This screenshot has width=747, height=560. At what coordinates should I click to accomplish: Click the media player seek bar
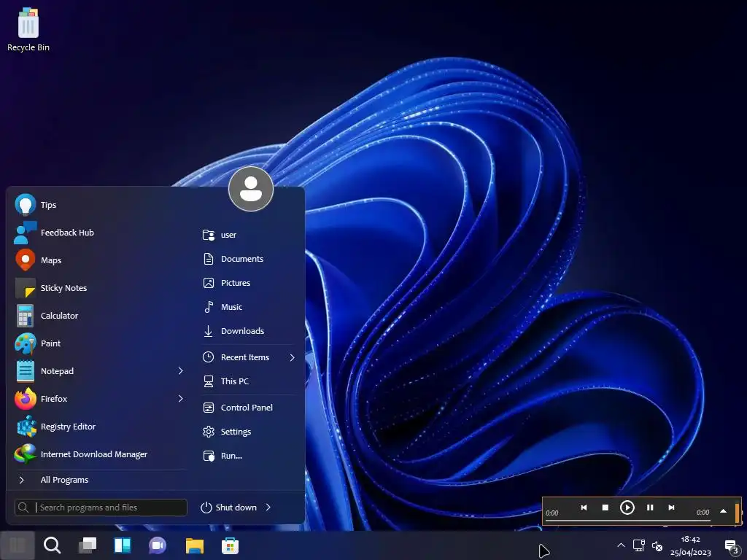click(627, 521)
